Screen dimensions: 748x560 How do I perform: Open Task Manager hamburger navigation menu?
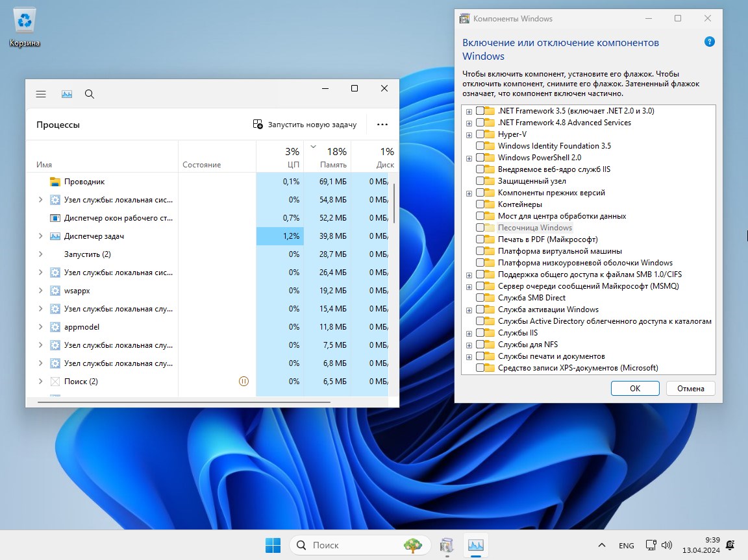tap(41, 94)
